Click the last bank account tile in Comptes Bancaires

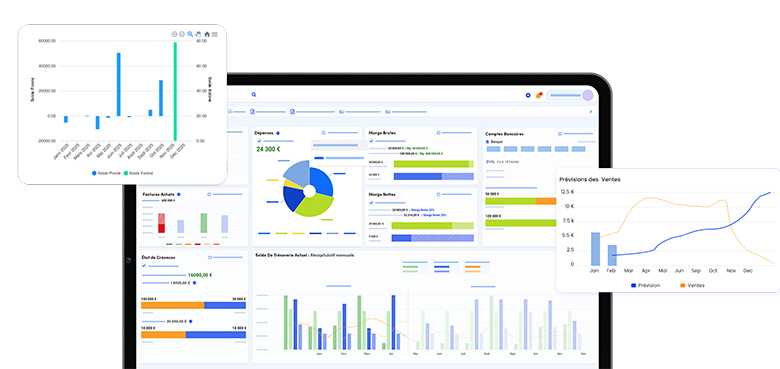tap(579, 149)
